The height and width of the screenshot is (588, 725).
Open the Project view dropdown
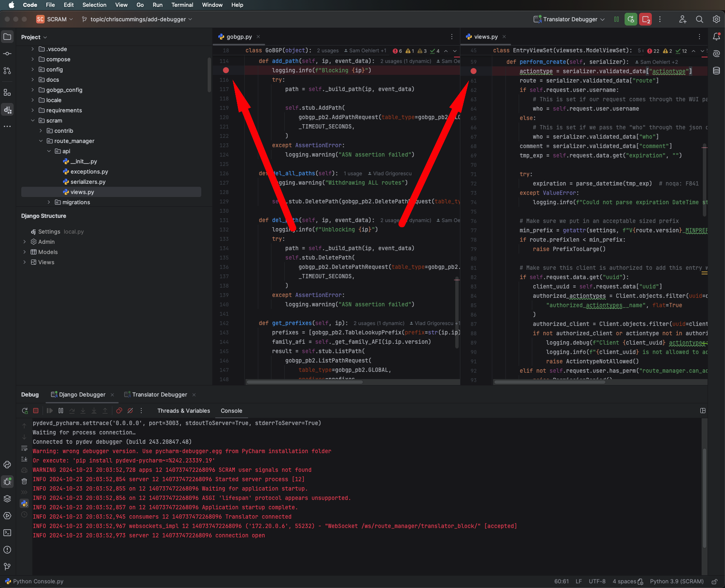tap(34, 37)
